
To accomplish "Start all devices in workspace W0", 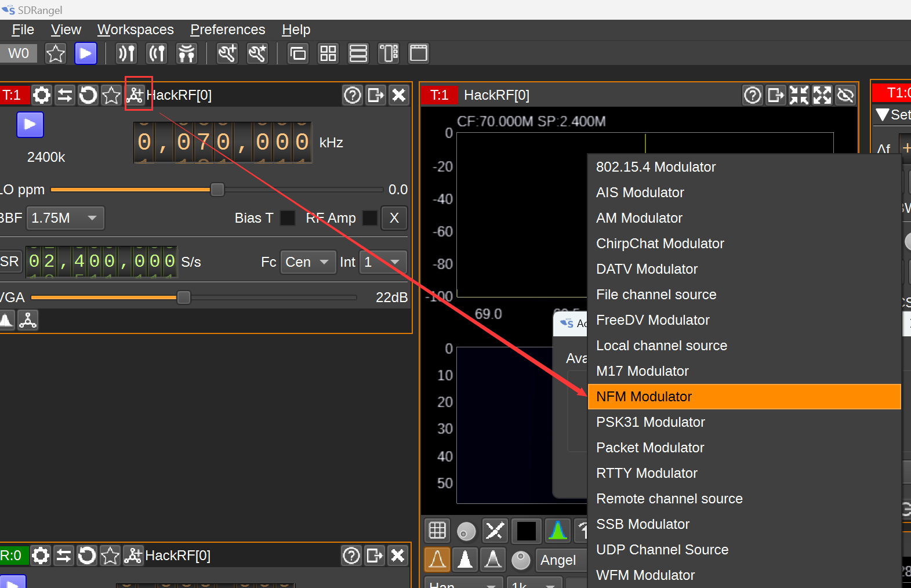I will [x=86, y=53].
